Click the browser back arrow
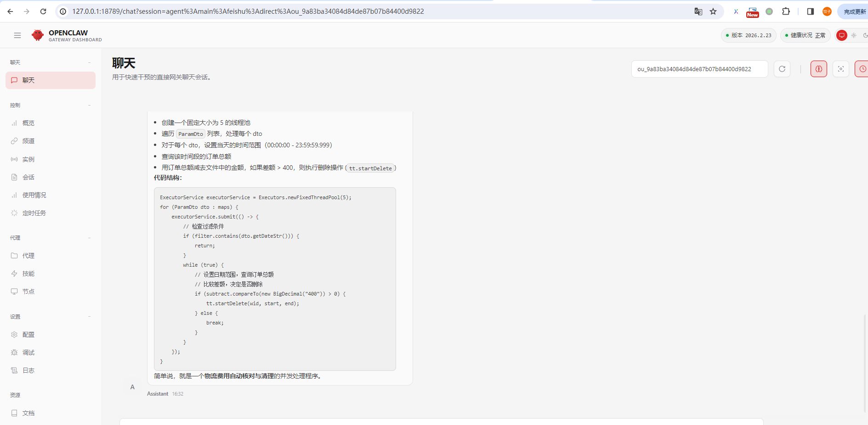This screenshot has height=425, width=868. pyautogui.click(x=10, y=11)
